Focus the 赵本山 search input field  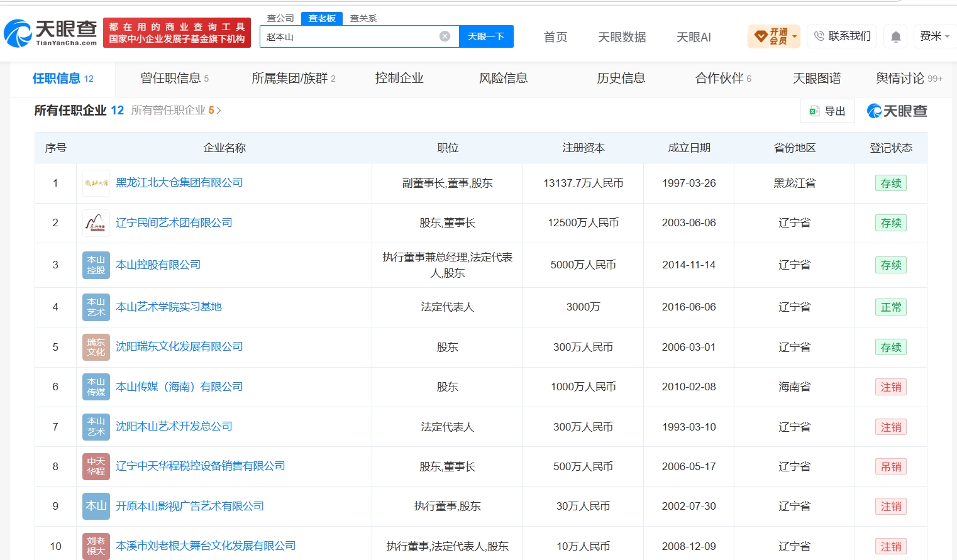click(350, 36)
